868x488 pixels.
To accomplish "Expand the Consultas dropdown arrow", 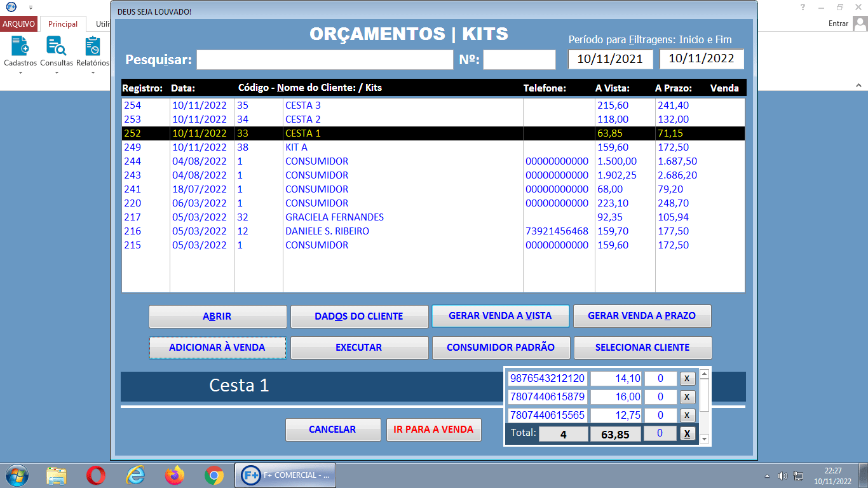I will pyautogui.click(x=56, y=72).
